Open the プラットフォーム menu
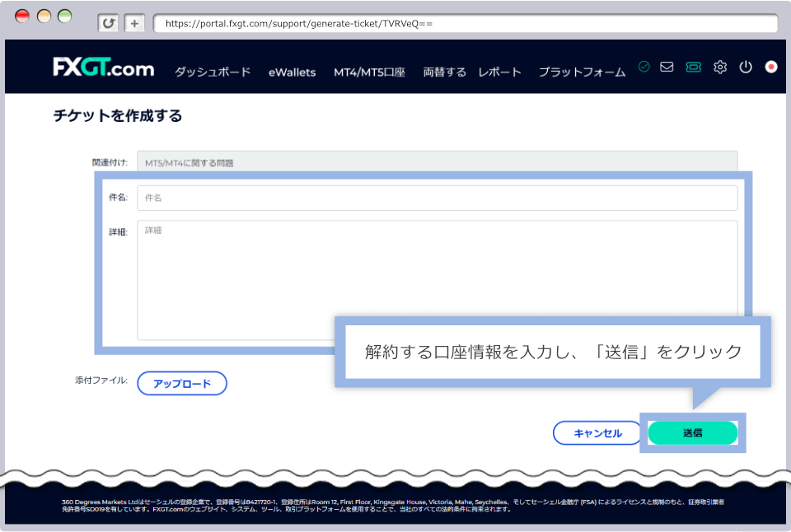Image resolution: width=791 pixels, height=532 pixels. click(x=582, y=72)
